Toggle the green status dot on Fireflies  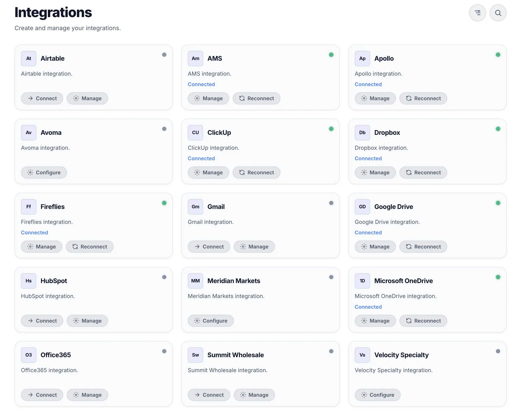point(164,203)
